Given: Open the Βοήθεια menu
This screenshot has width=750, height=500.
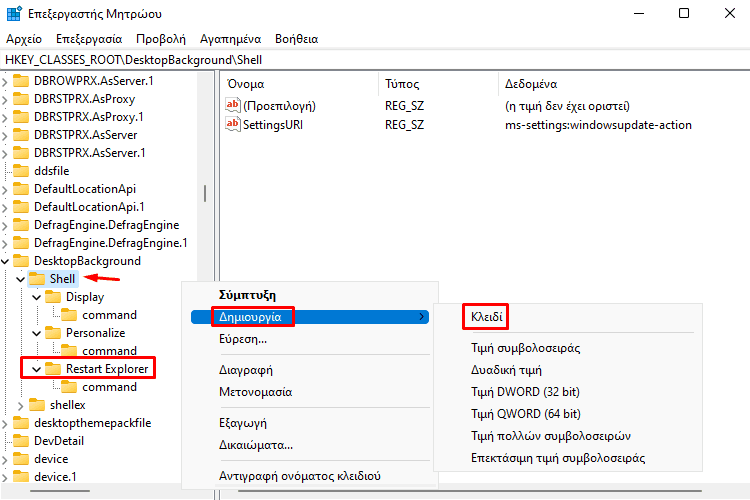Looking at the screenshot, I should coord(297,39).
